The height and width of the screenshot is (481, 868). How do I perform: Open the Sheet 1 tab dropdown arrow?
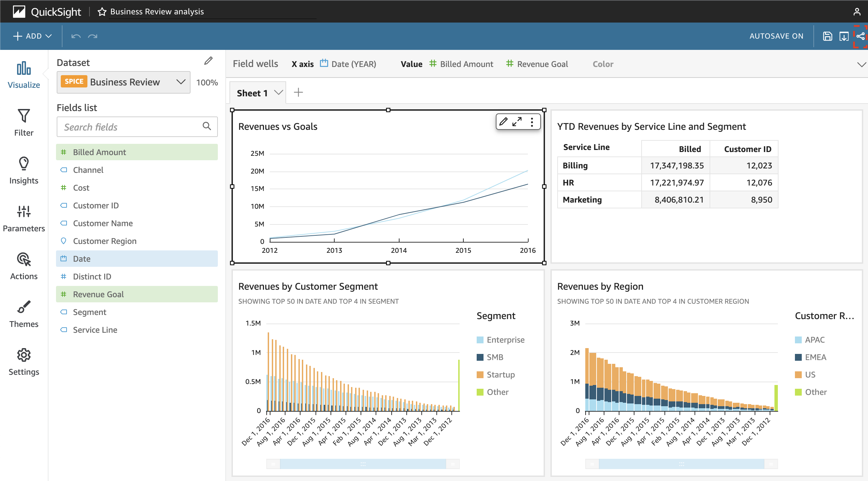point(279,93)
